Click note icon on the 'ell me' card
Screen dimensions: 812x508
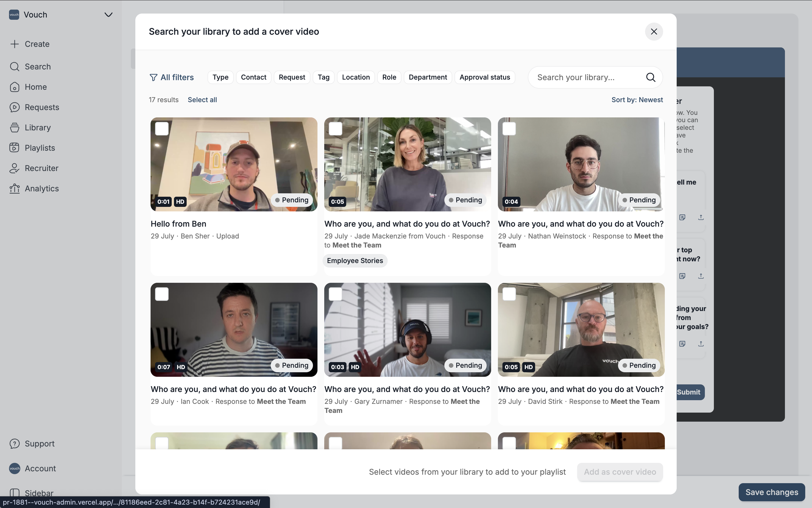(682, 217)
